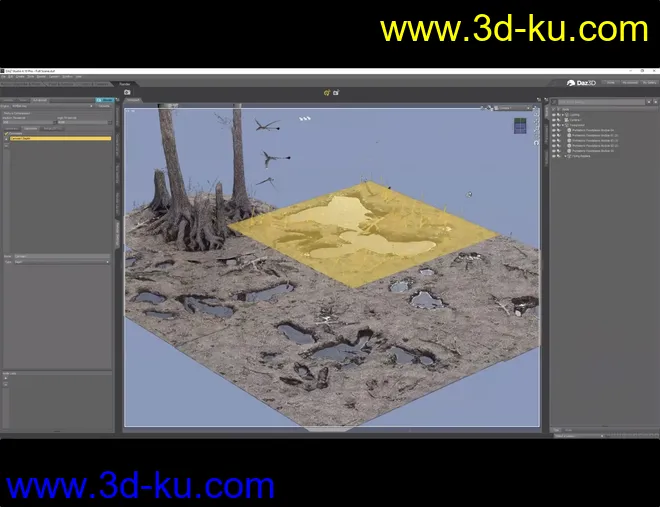Image resolution: width=660 pixels, height=507 pixels.
Task: Click the yellow toolbar icon above the viewport
Action: click(x=326, y=92)
